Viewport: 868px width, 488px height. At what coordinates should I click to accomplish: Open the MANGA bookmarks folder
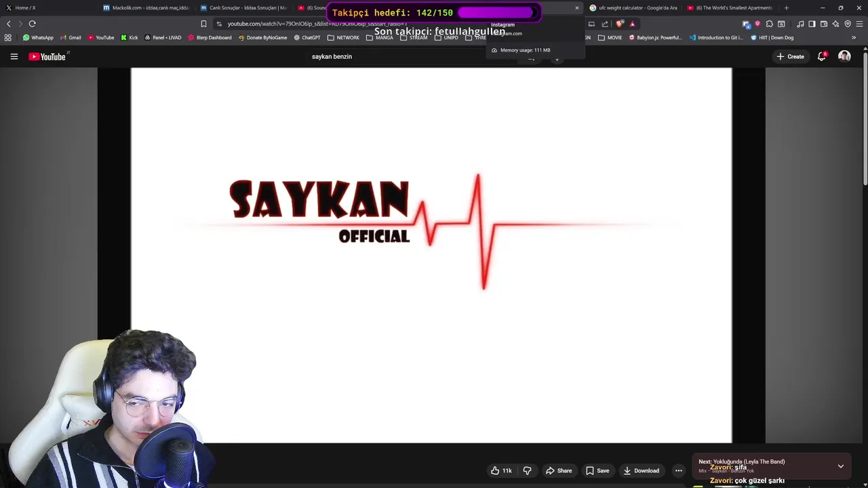pyautogui.click(x=379, y=37)
